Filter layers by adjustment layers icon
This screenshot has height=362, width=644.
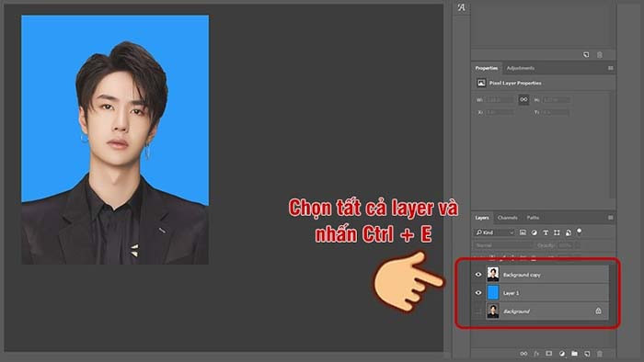click(535, 232)
